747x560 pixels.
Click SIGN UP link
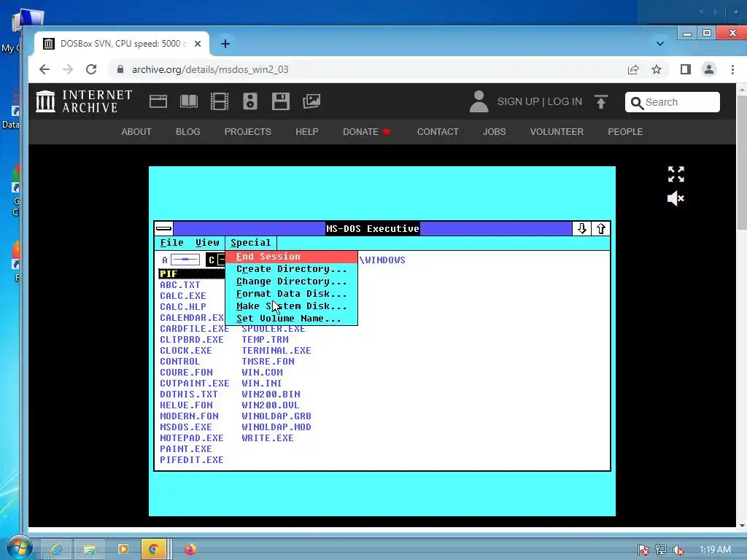coord(518,101)
